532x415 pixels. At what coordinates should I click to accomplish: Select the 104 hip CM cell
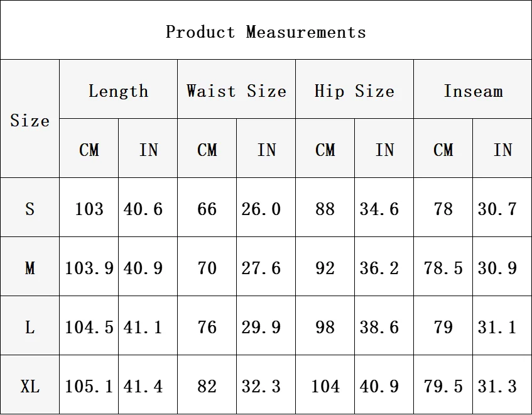click(325, 384)
